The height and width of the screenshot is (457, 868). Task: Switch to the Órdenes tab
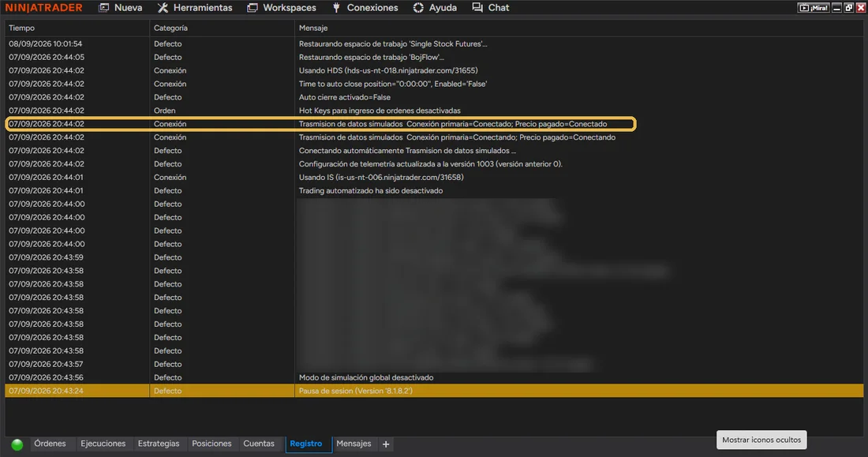[50, 444]
